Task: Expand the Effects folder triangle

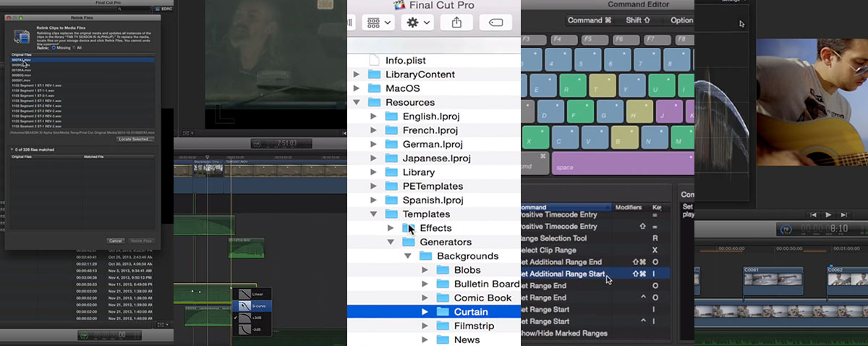Action: point(391,228)
